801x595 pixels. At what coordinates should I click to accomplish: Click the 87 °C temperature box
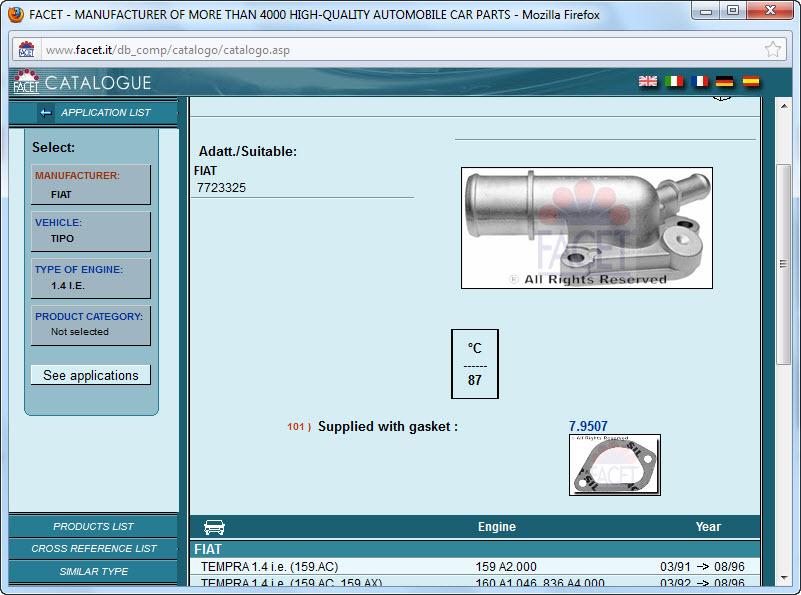pyautogui.click(x=475, y=364)
